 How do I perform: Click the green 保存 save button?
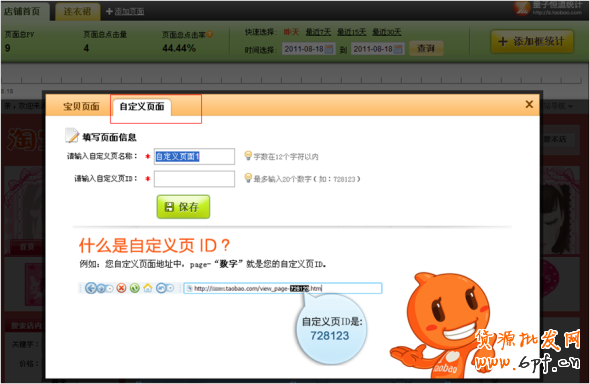[183, 206]
